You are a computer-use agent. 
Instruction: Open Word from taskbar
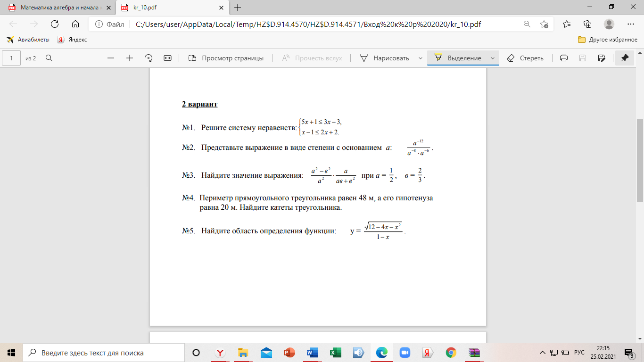(312, 353)
